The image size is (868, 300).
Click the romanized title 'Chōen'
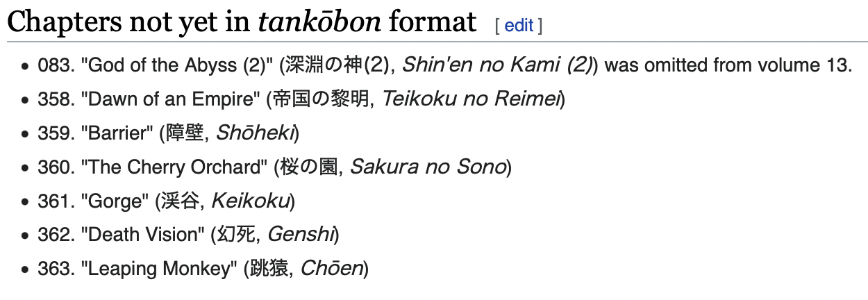(331, 269)
